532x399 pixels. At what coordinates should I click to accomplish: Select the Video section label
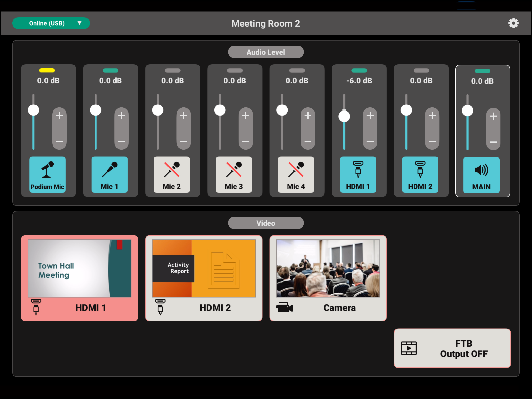pyautogui.click(x=266, y=223)
